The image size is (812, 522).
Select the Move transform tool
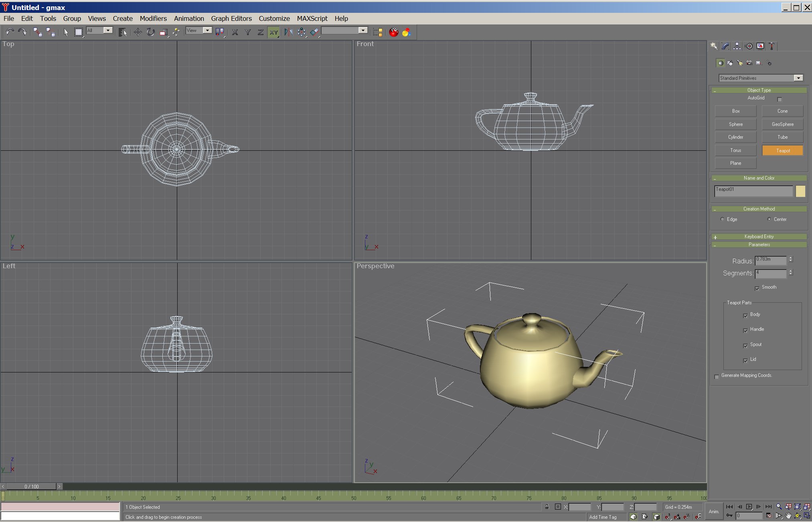pos(138,32)
